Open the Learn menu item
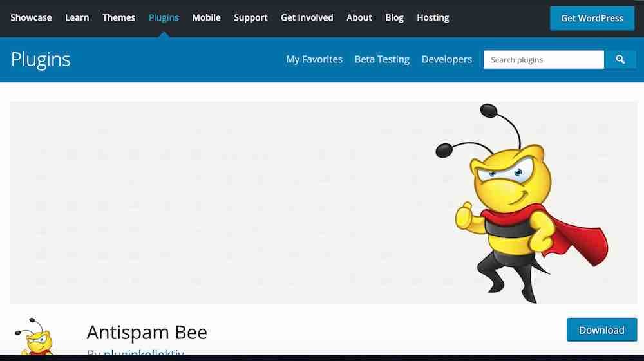 tap(77, 17)
